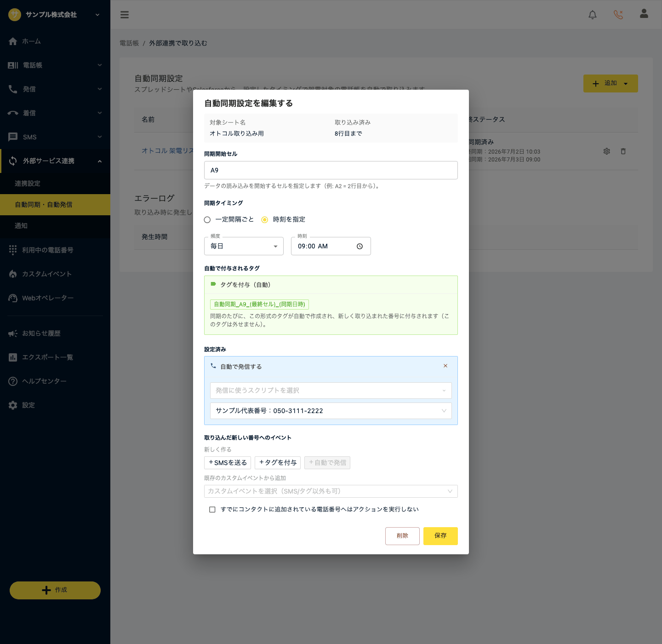
Task: Open the hamburger menu icon
Action: pyautogui.click(x=125, y=15)
